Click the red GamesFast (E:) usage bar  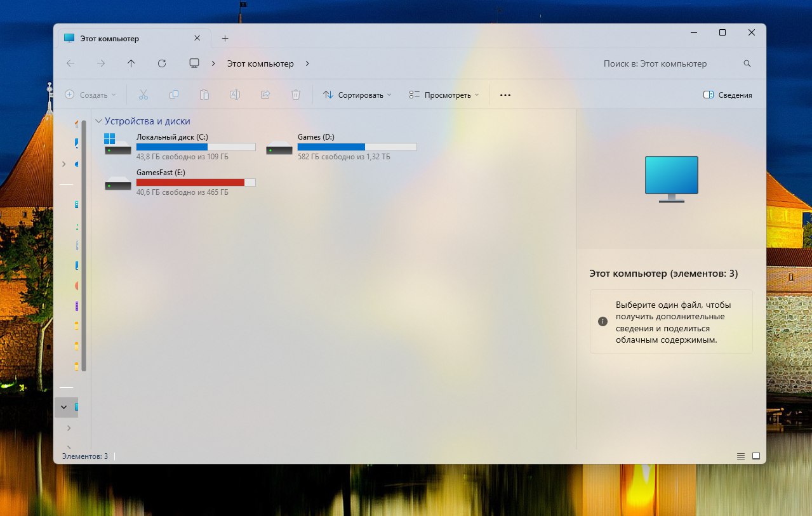pos(190,182)
